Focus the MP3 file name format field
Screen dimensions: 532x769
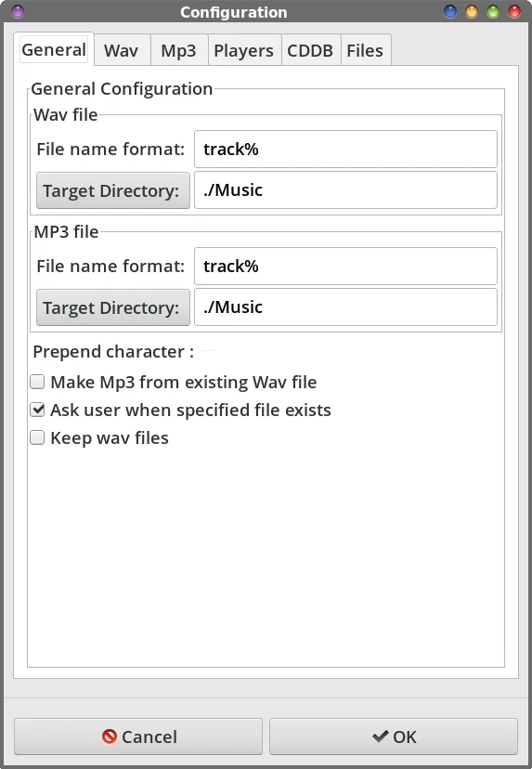(345, 267)
